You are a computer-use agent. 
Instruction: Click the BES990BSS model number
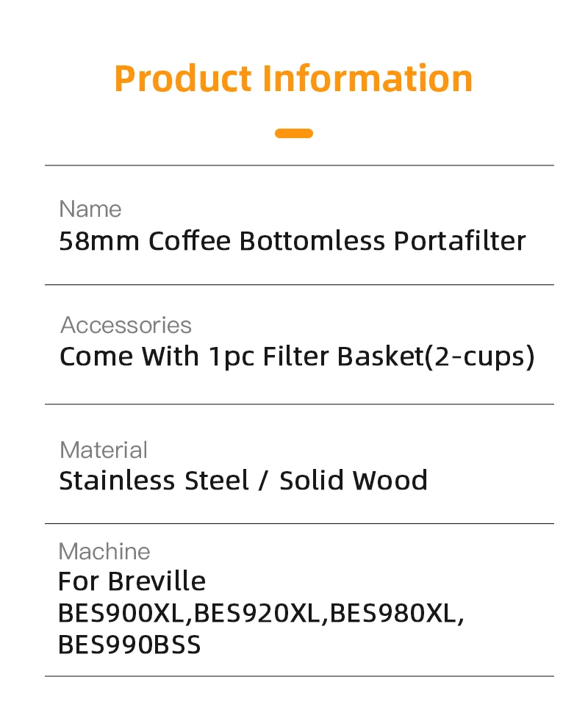click(x=129, y=645)
